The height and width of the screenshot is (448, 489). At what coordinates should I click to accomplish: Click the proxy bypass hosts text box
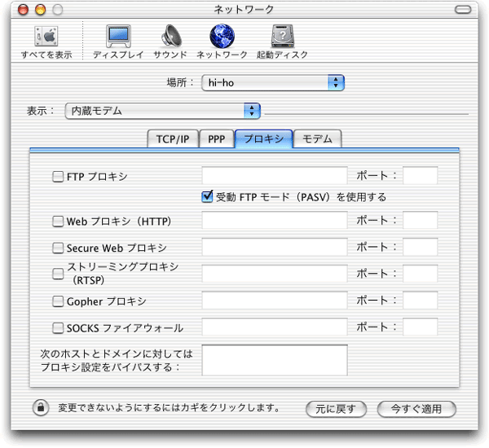tap(274, 361)
